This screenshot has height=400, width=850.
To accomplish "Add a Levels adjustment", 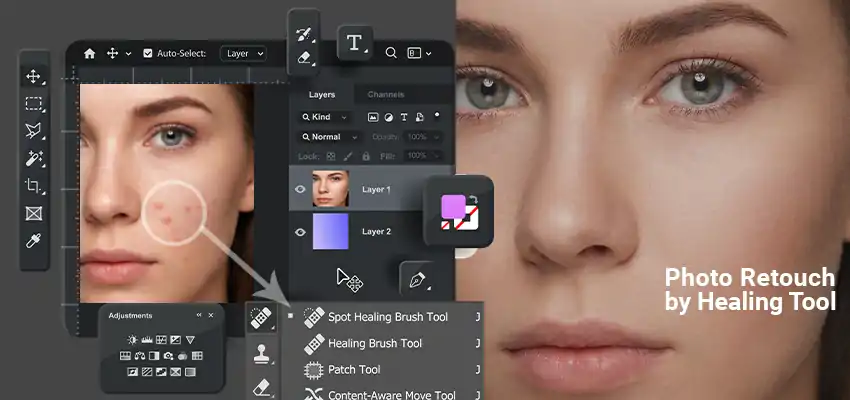I will [x=146, y=340].
